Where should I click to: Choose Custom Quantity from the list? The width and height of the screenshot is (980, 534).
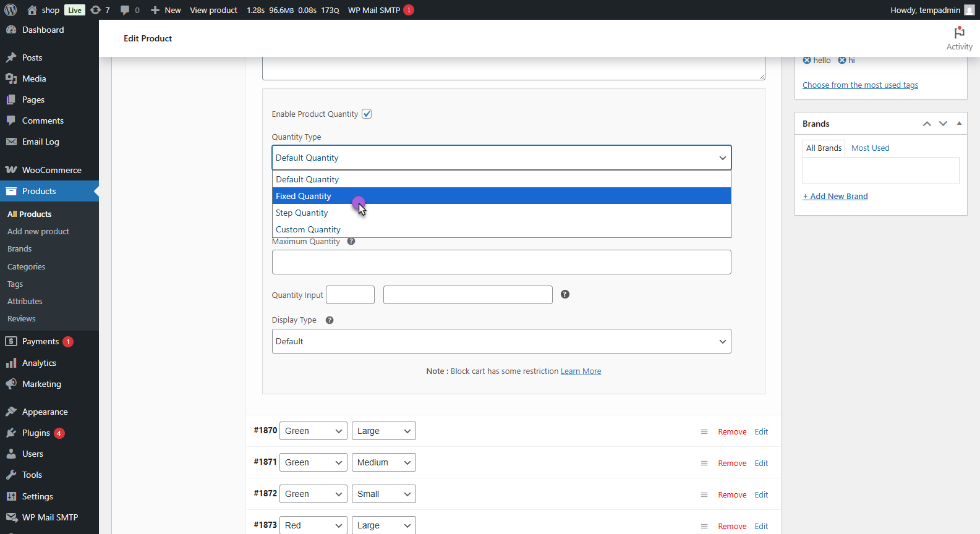[x=308, y=229]
